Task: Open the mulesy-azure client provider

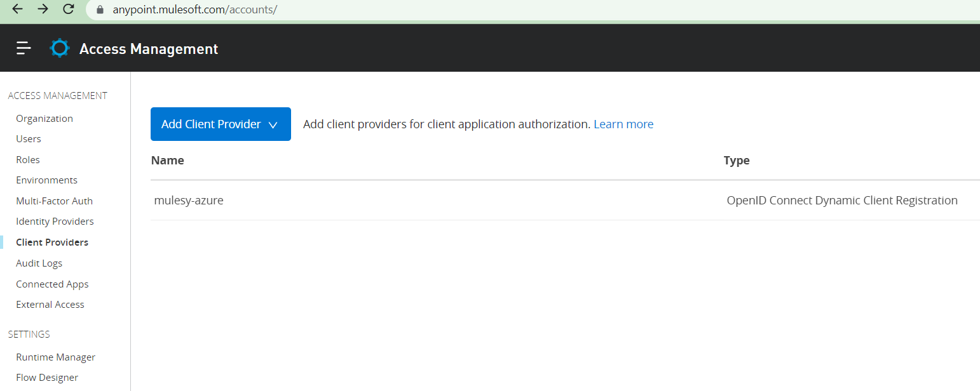Action: coord(189,201)
